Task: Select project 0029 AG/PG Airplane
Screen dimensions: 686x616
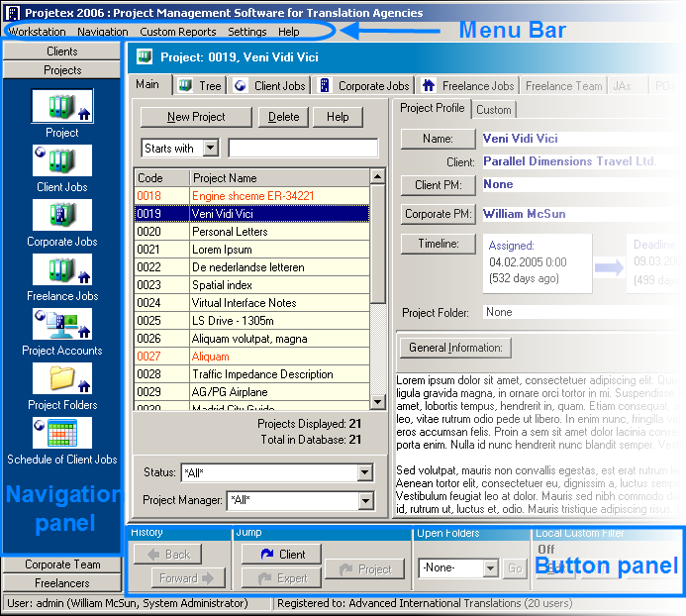Action: 252,392
